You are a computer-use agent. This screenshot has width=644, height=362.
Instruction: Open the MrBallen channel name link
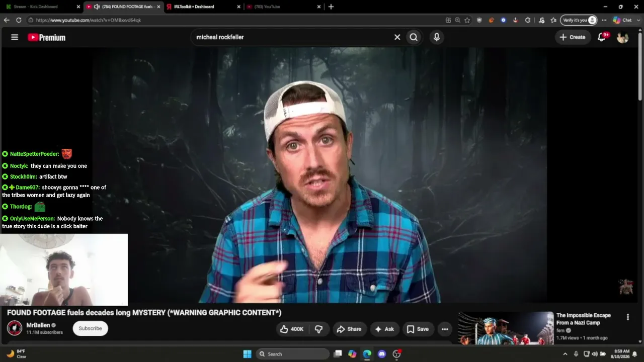(38, 325)
